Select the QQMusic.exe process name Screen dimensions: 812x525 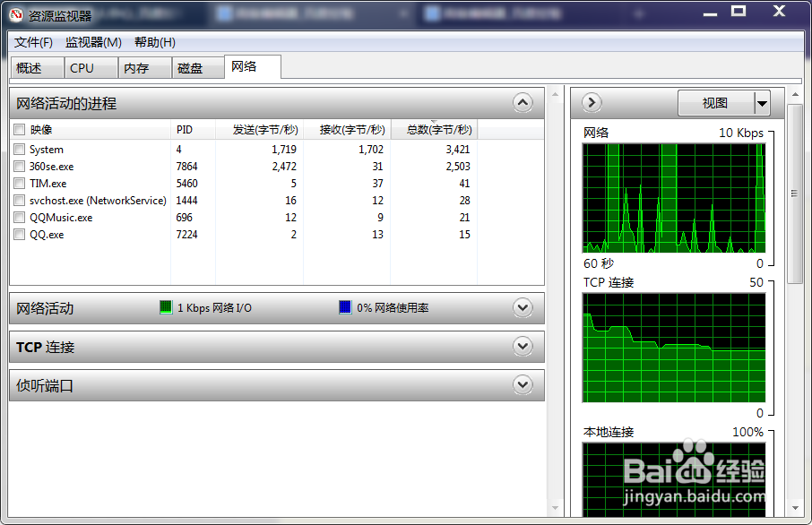click(x=61, y=218)
